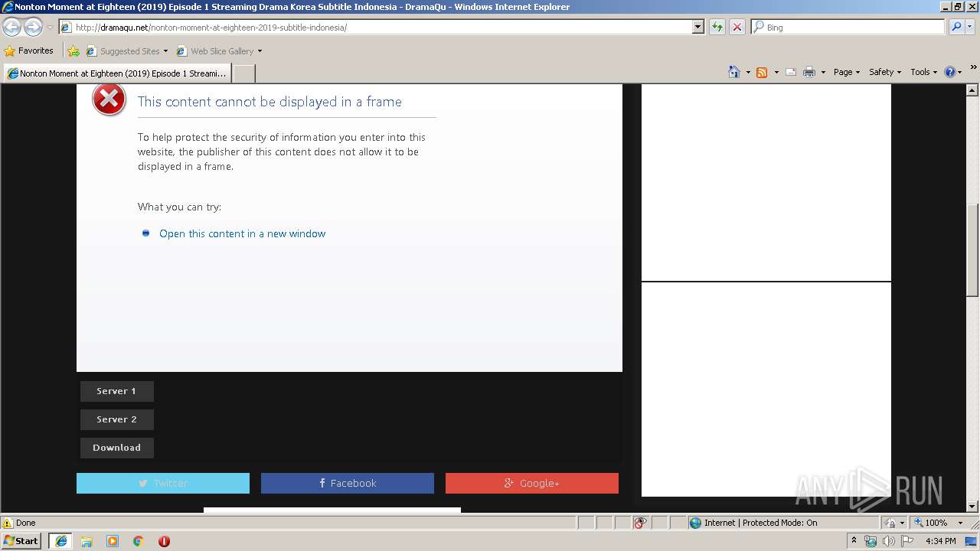
Task: Click the Download button
Action: [x=116, y=448]
